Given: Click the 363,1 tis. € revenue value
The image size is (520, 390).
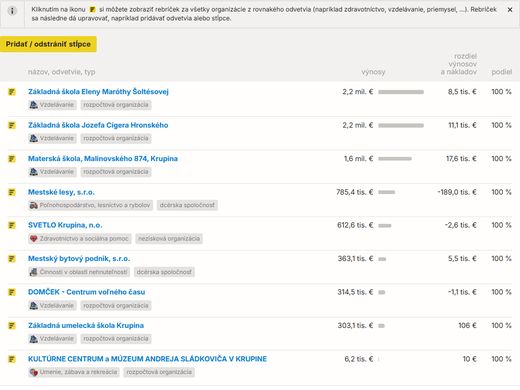Looking at the screenshot, I should click(x=355, y=259).
